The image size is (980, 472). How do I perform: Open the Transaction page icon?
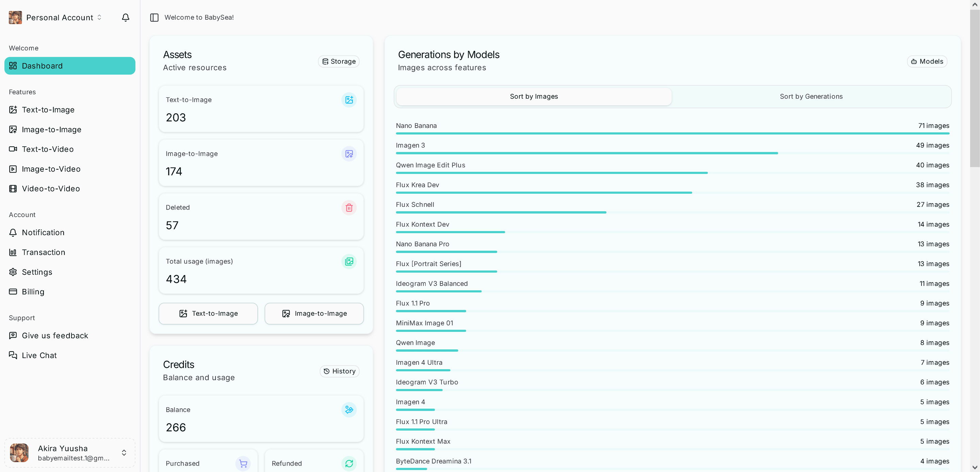[13, 252]
